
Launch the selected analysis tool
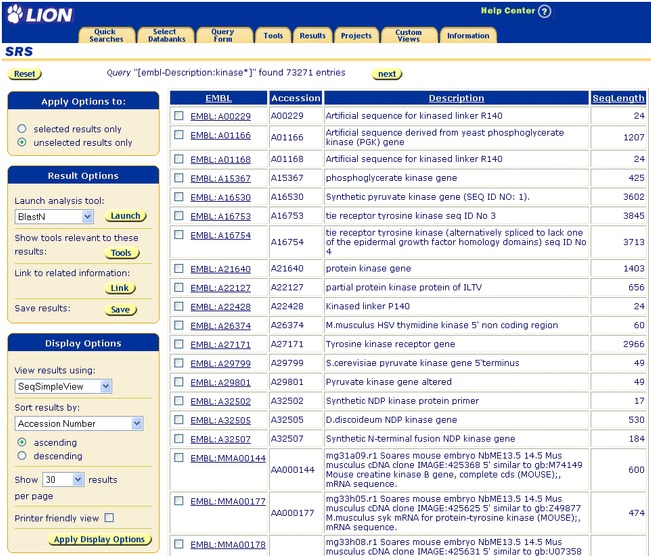125,216
